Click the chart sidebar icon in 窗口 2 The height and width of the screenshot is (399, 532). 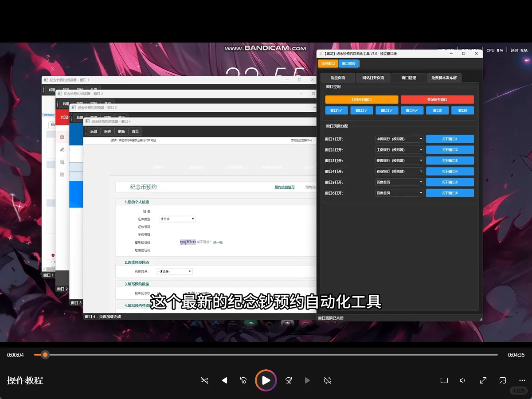coord(62,149)
